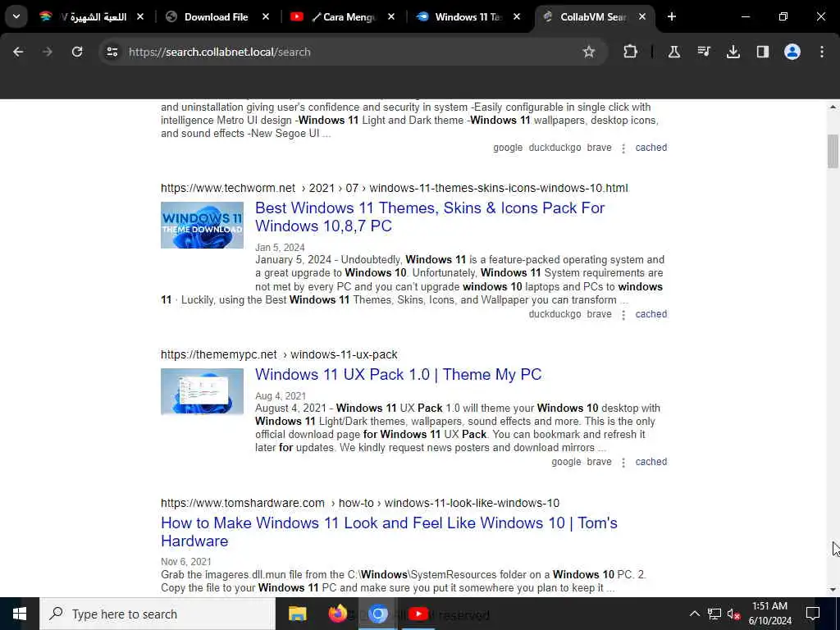Open YouTube app from the taskbar
This screenshot has height=630, width=840.
(418, 614)
